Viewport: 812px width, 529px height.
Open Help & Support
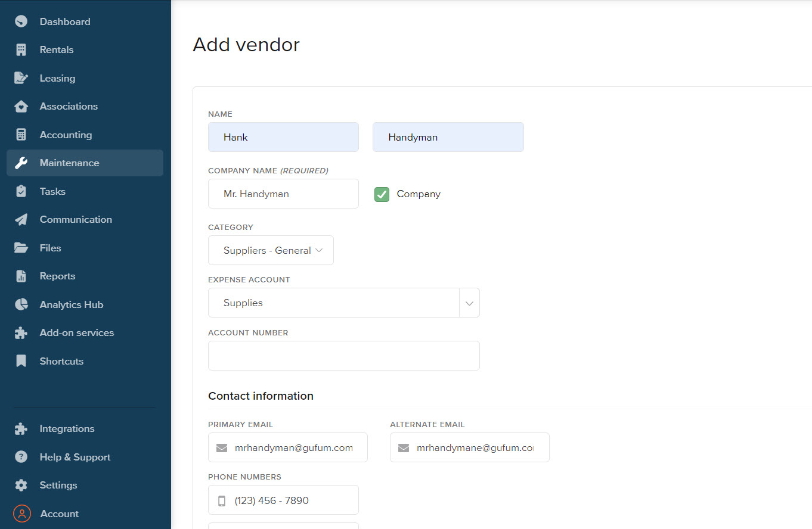75,457
